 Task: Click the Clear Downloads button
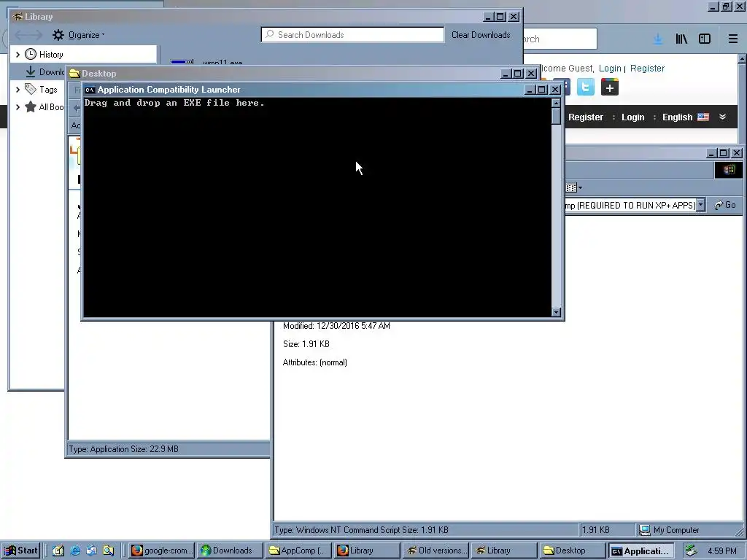point(481,35)
